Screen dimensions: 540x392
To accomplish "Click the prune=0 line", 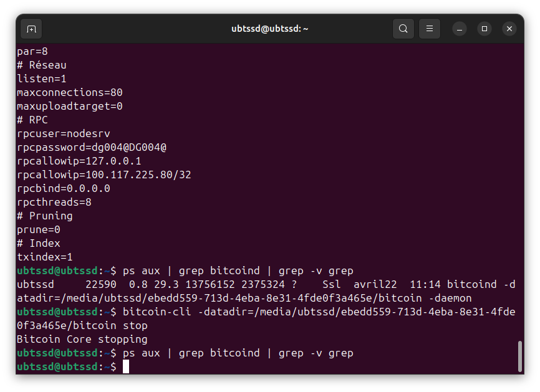I will coord(39,229).
